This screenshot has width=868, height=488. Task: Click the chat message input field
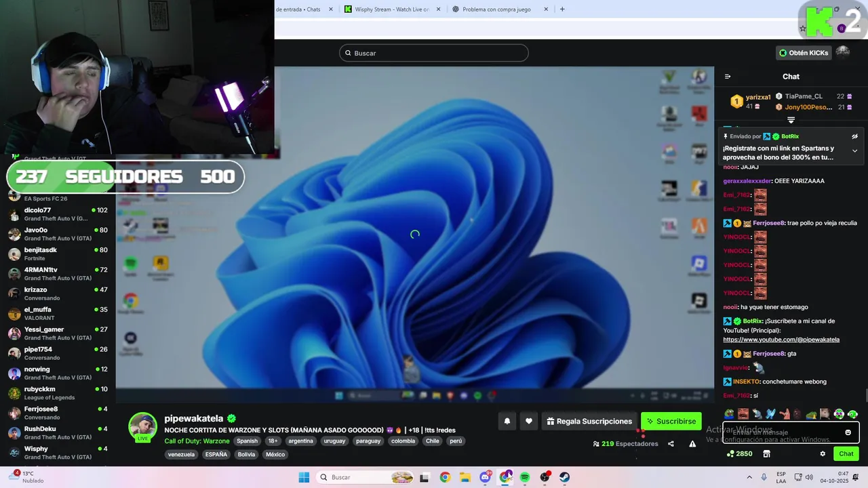tap(791, 432)
